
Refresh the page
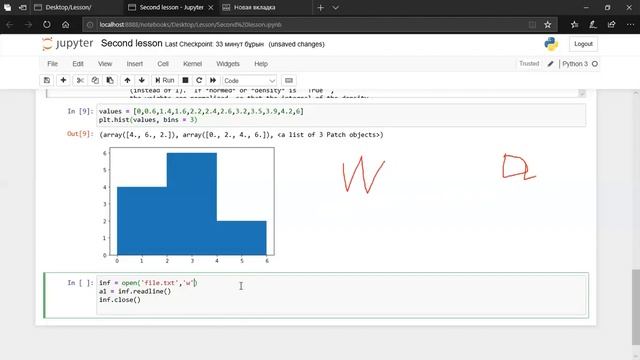point(47,24)
